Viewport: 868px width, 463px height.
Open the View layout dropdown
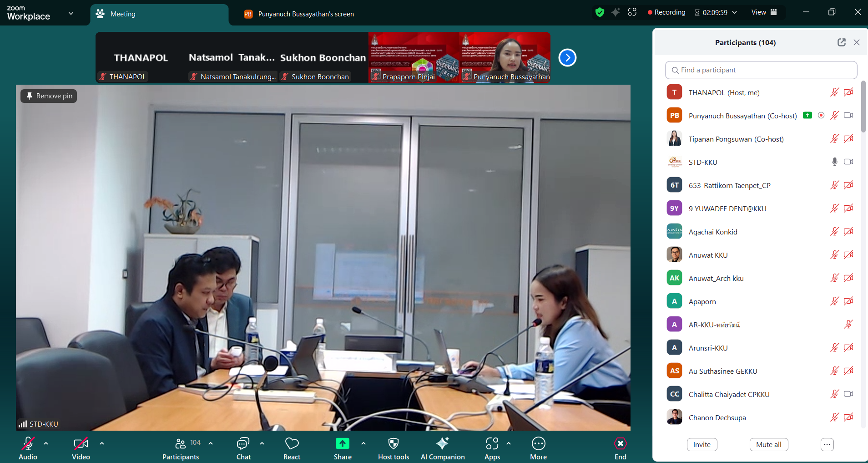pos(764,12)
